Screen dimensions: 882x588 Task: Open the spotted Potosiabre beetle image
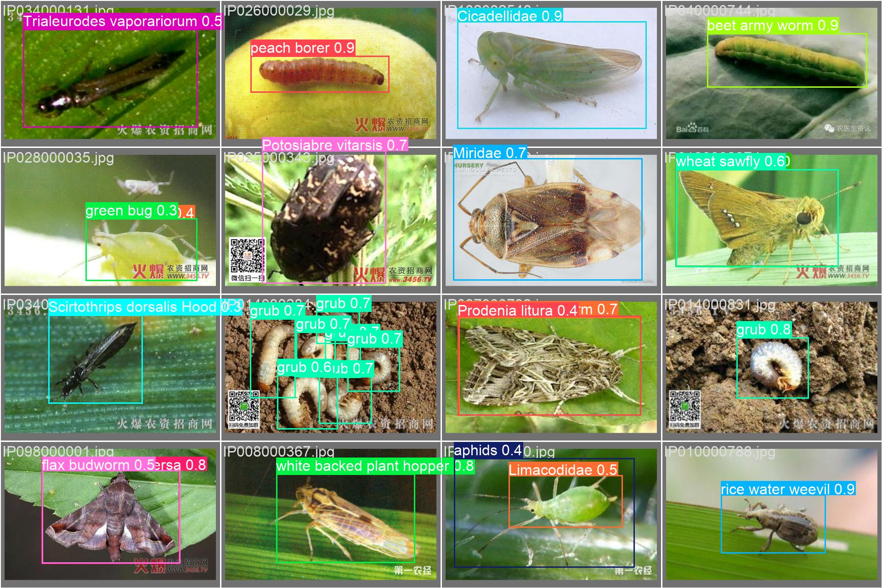point(331,220)
